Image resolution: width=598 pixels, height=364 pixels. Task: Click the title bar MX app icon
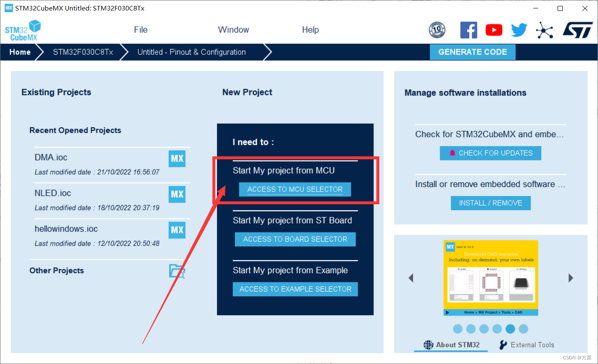tap(8, 8)
